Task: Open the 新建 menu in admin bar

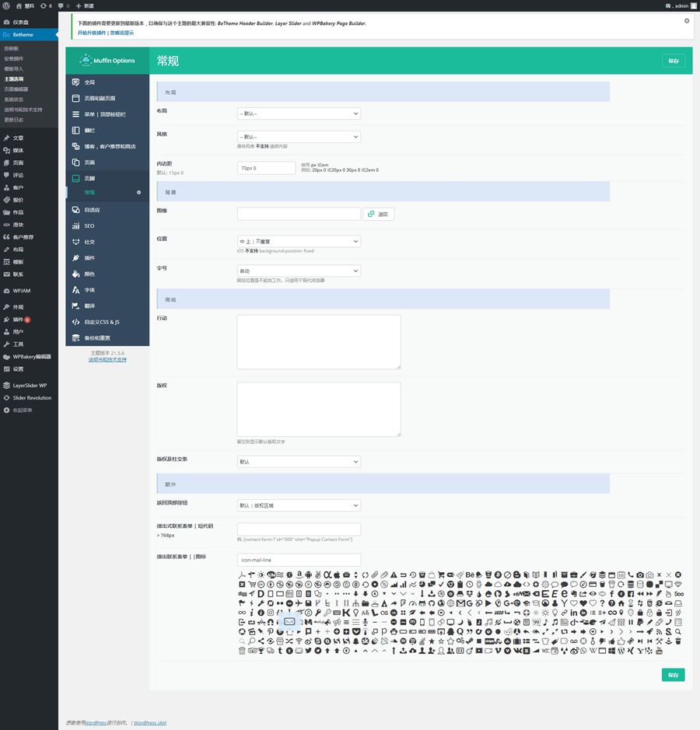Action: pyautogui.click(x=85, y=6)
